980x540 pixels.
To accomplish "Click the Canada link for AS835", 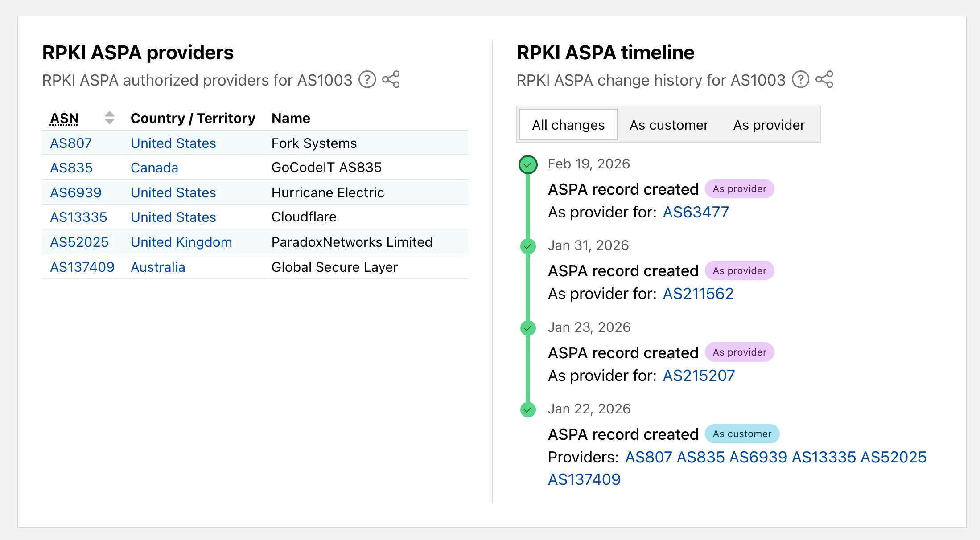I will click(154, 168).
